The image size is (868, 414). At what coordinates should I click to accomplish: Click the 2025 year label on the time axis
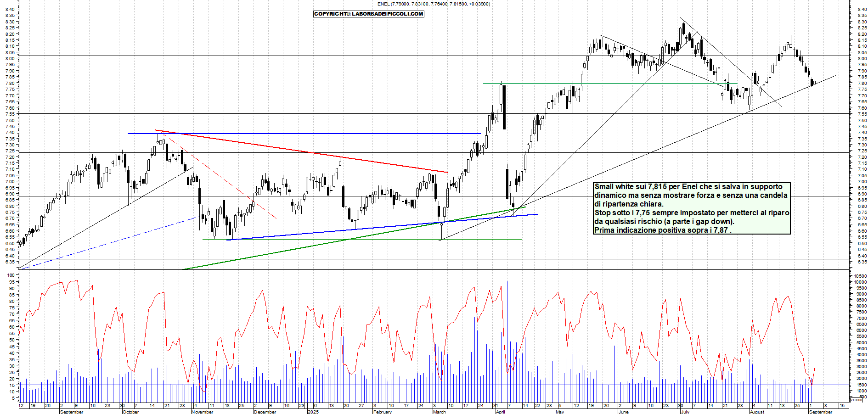(313, 412)
